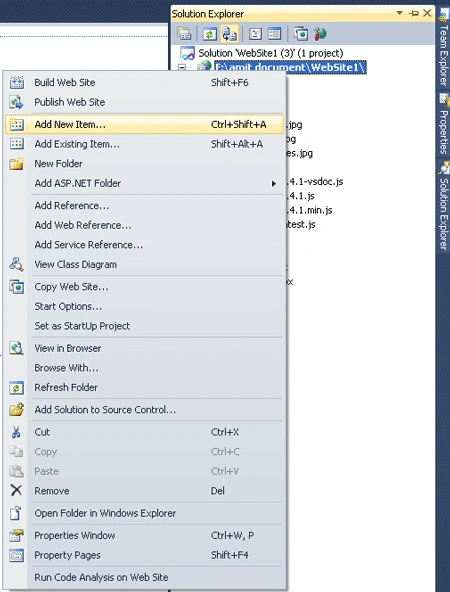
Task: Click the Copy Web Site toolbar icon
Action: [301, 34]
